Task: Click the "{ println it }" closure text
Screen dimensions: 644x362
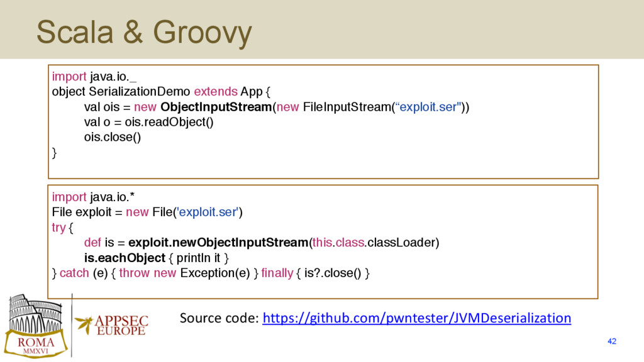Action: (x=199, y=258)
